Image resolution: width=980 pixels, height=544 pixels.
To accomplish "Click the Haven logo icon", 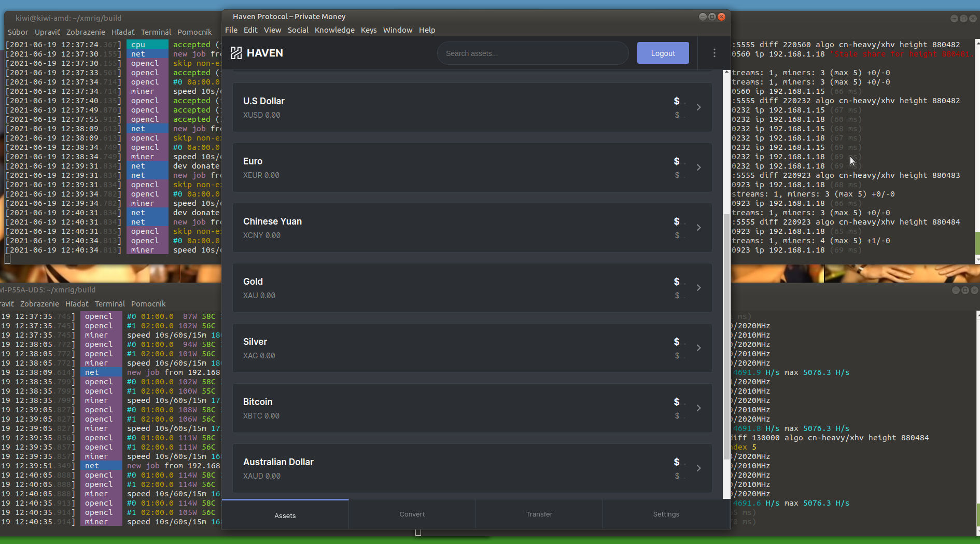I will pyautogui.click(x=236, y=53).
